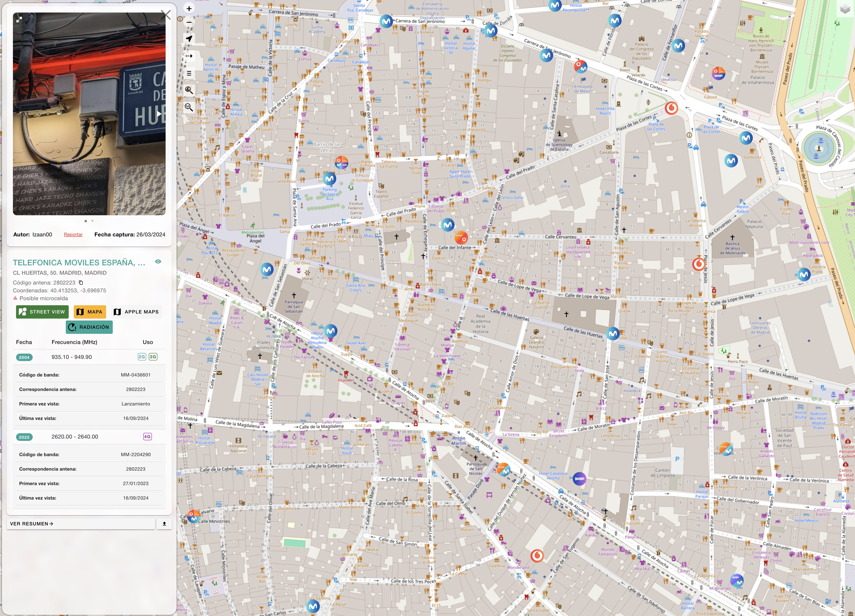Open Street View for this antenna

tap(42, 312)
